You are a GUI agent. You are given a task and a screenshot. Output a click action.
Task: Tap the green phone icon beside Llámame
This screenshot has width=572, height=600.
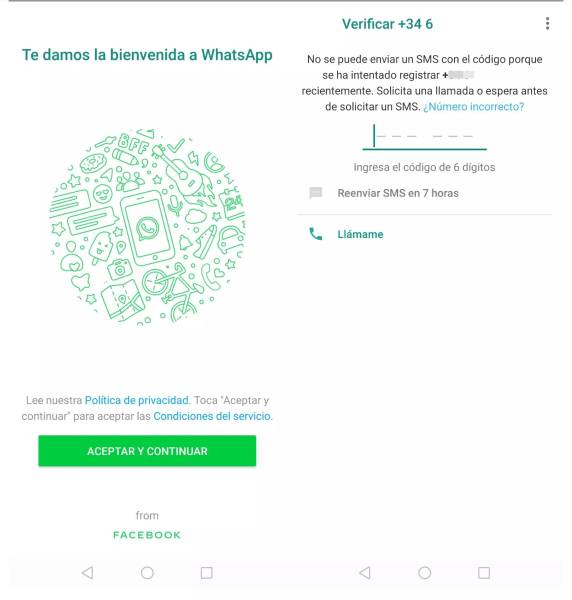tap(315, 234)
